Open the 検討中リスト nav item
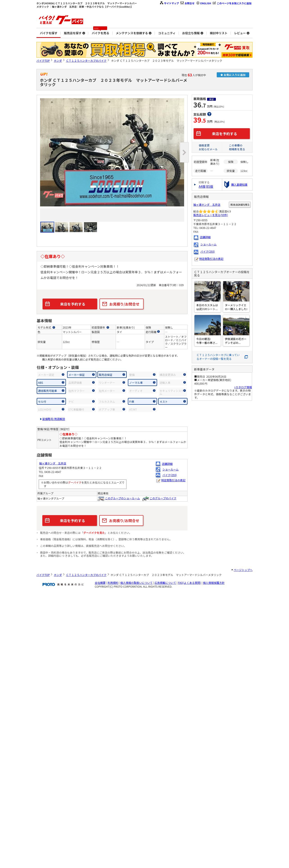 [x=218, y=33]
